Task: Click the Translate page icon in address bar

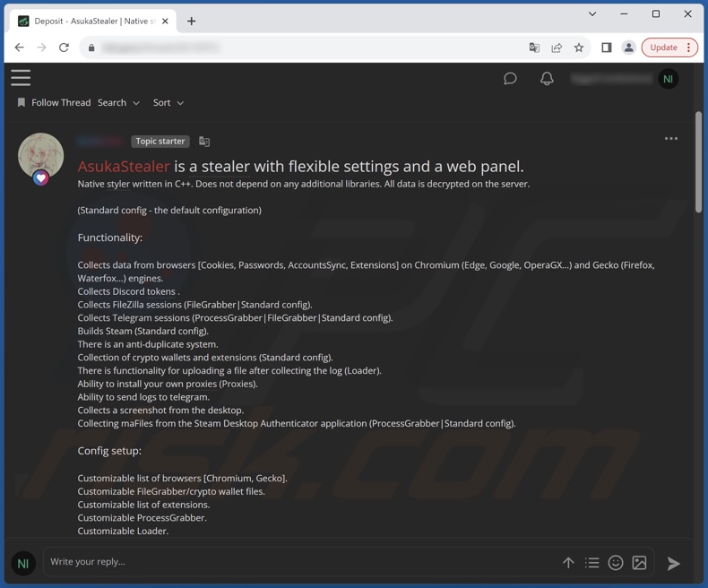Action: pyautogui.click(x=534, y=48)
